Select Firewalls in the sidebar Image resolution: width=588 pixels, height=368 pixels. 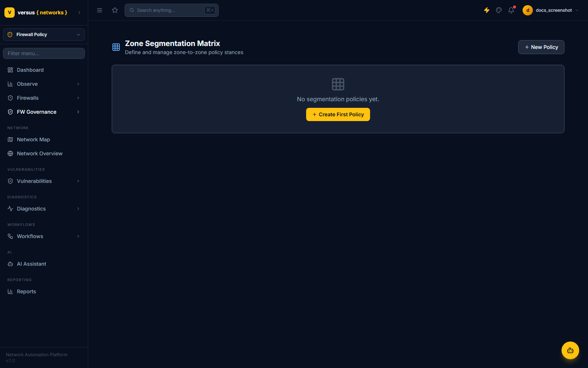[x=44, y=98]
